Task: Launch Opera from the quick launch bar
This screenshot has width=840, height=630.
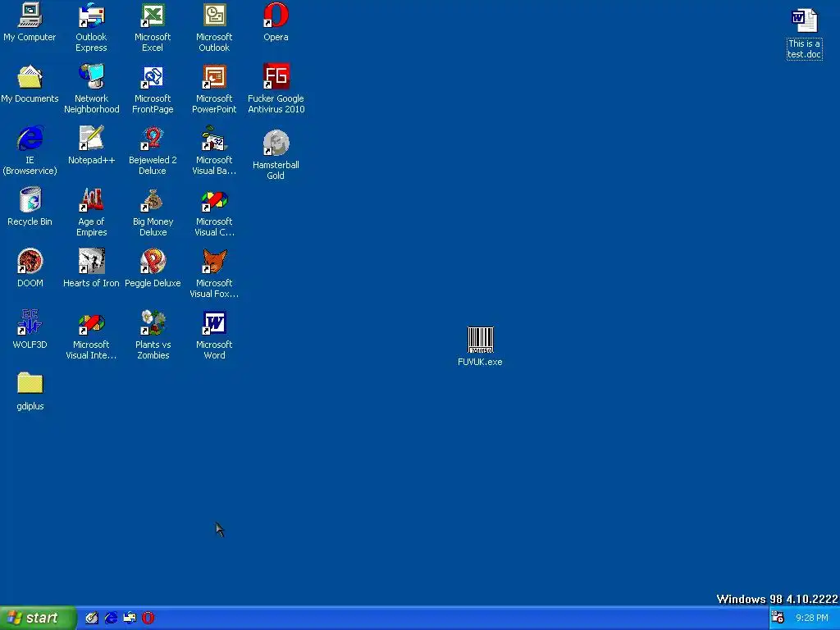Action: coord(148,618)
